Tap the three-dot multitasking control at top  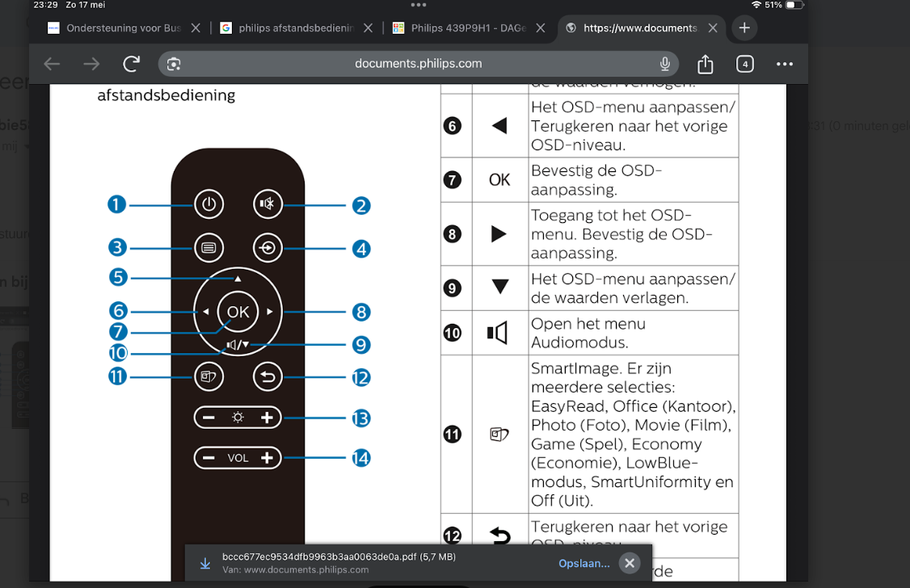[419, 5]
